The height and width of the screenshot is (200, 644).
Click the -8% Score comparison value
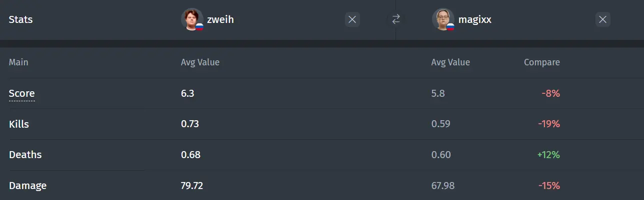coord(550,93)
